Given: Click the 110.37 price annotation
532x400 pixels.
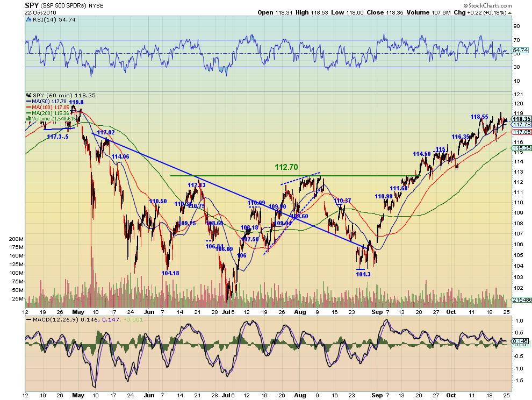Looking at the screenshot, I should pyautogui.click(x=342, y=201).
